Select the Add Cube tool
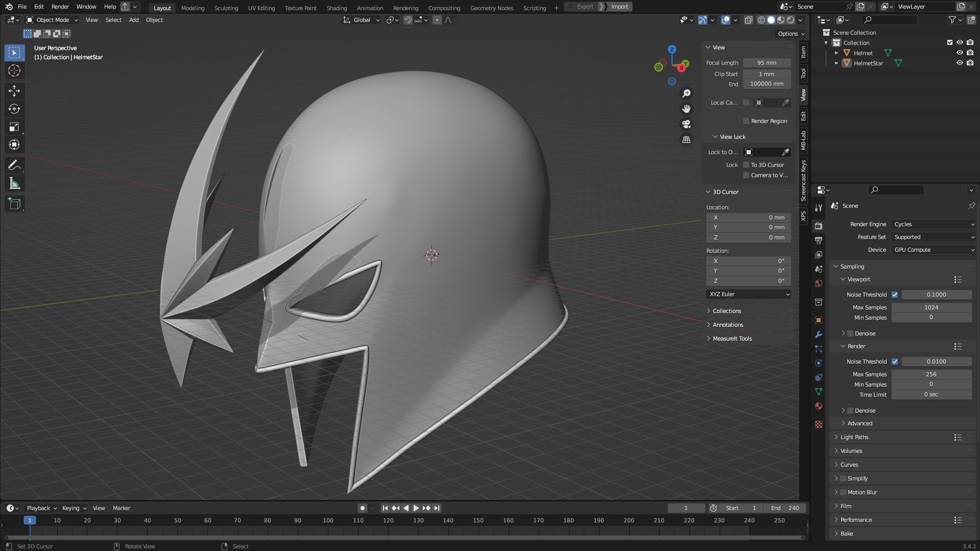Image resolution: width=980 pixels, height=551 pixels. 14,204
